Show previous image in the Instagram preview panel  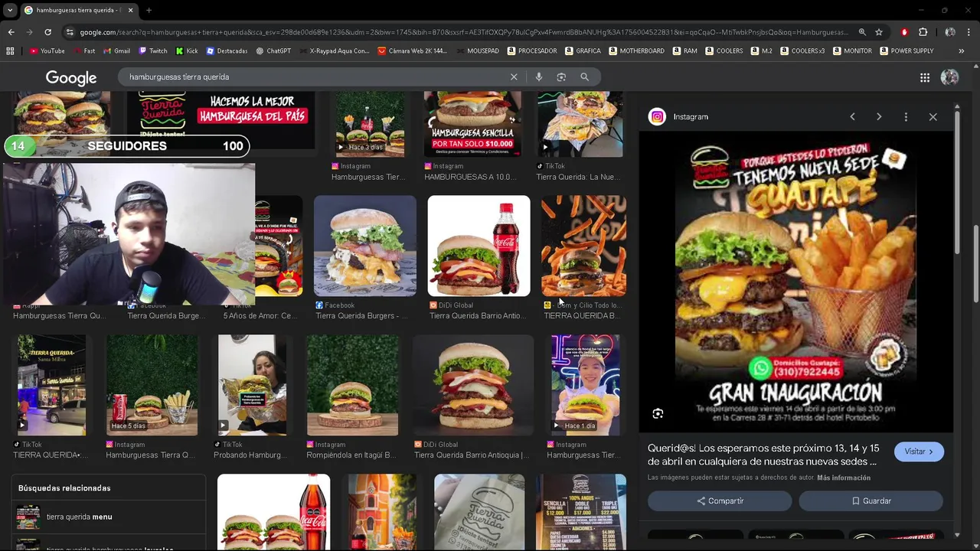(852, 117)
